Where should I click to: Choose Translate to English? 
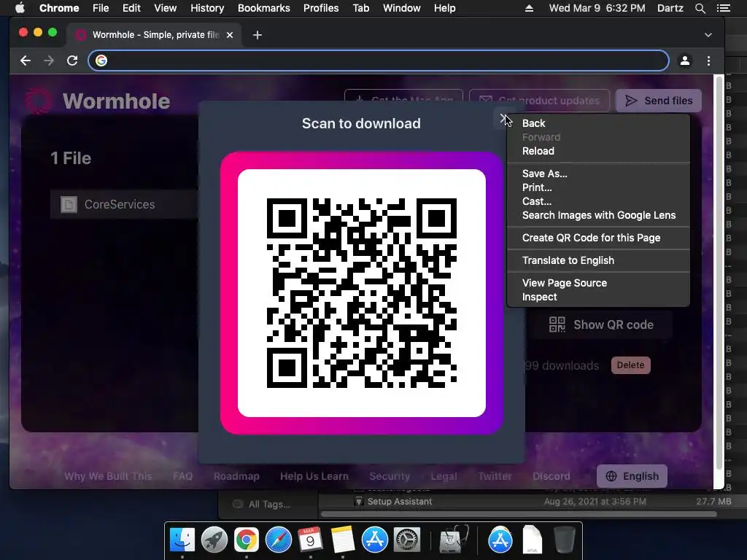click(598, 260)
